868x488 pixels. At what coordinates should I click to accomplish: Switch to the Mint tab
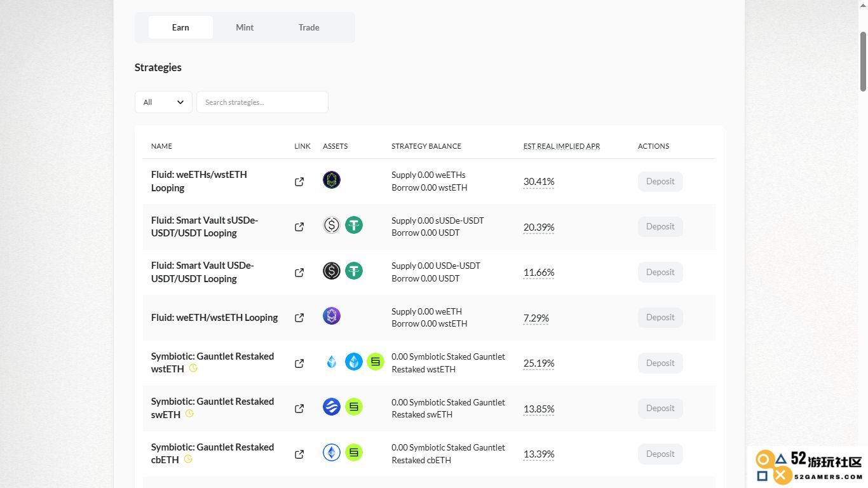pos(245,27)
